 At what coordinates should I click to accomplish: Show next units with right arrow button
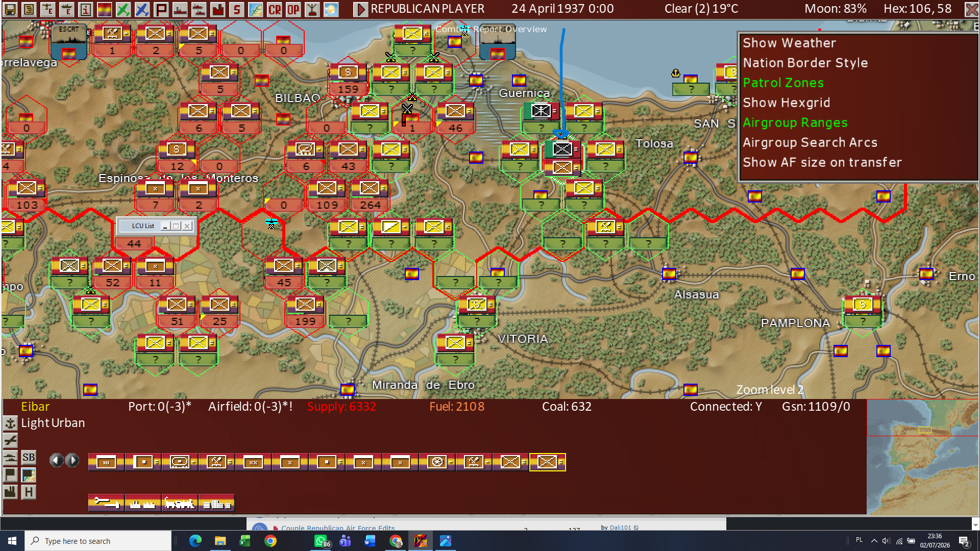coord(72,460)
